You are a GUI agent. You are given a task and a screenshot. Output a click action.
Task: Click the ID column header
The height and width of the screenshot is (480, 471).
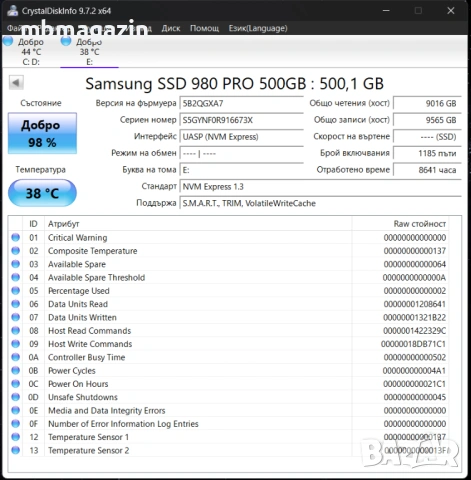tap(33, 224)
